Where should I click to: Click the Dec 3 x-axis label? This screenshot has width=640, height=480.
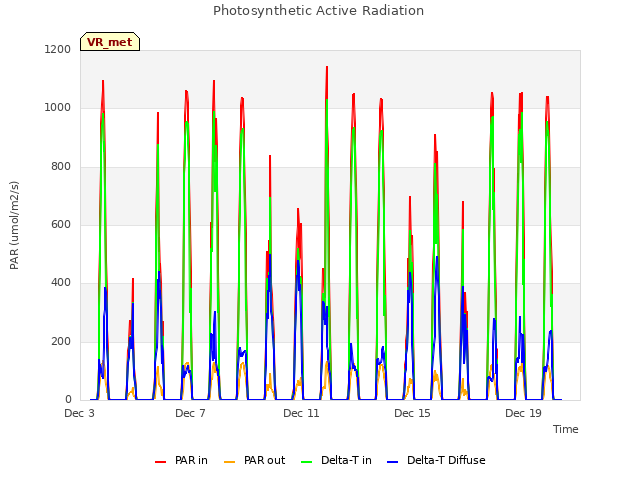pos(79,413)
